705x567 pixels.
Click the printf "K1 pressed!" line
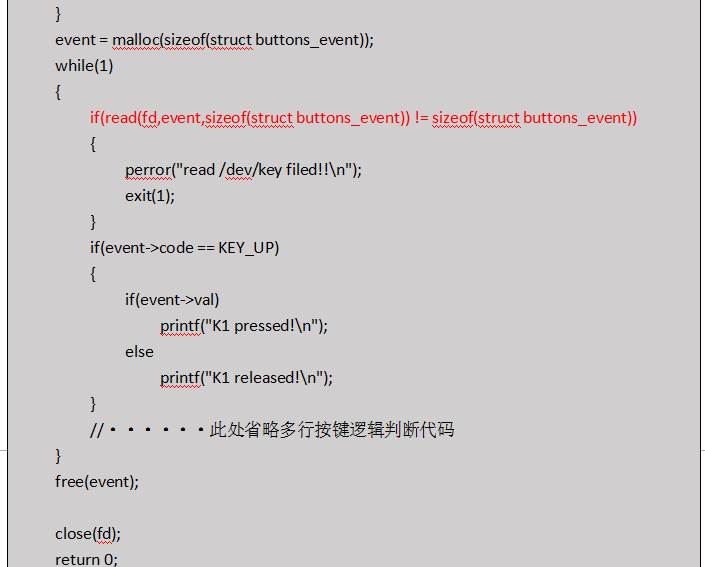click(x=244, y=326)
